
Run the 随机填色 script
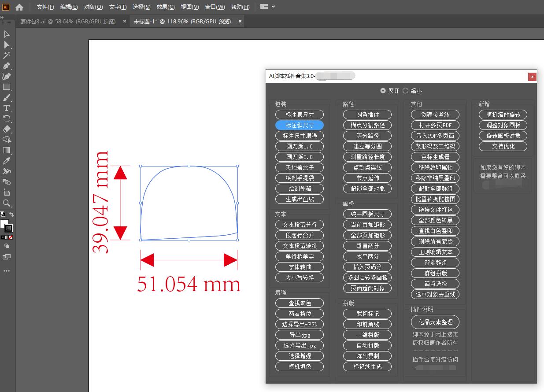click(x=300, y=366)
